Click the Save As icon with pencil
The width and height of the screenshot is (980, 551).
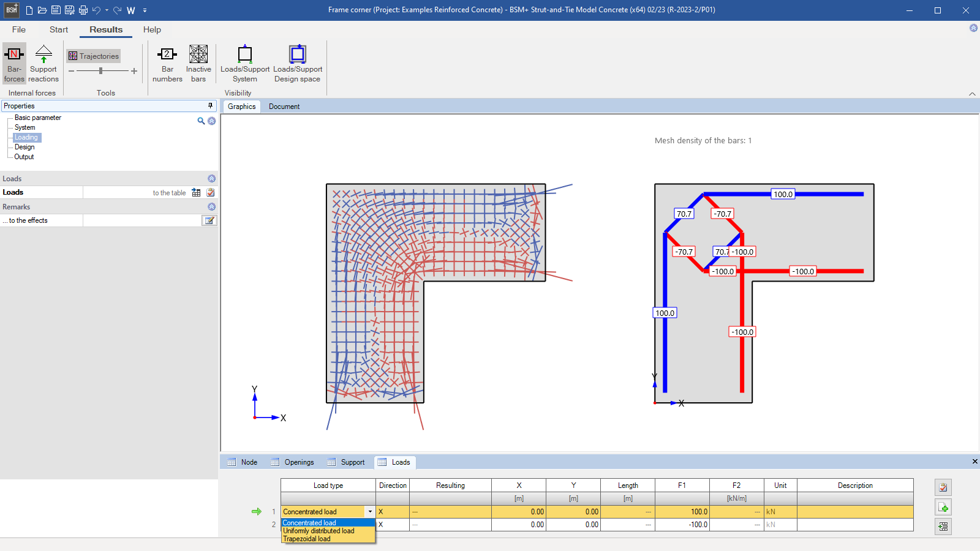click(69, 10)
